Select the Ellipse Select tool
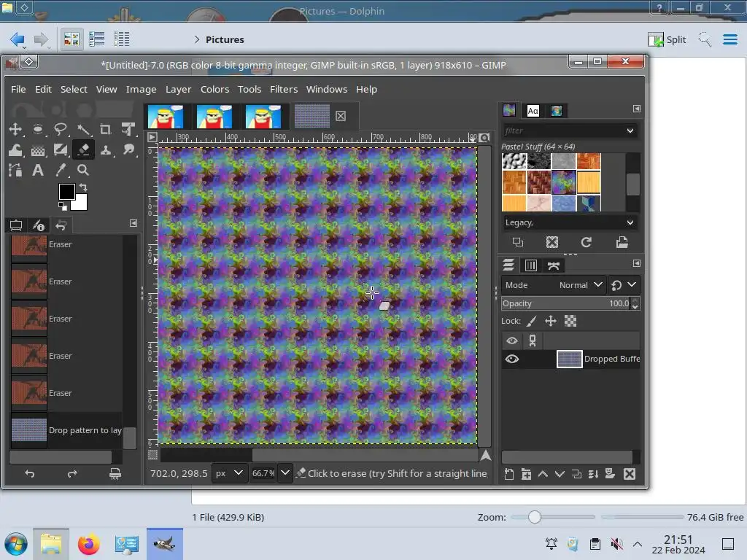Viewport: 747px width, 560px height. [x=38, y=129]
